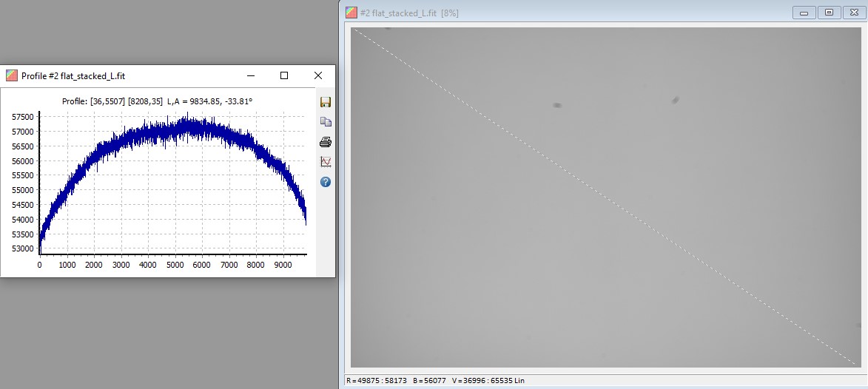Maximize the Profile window
The width and height of the screenshot is (868, 389).
[283, 75]
